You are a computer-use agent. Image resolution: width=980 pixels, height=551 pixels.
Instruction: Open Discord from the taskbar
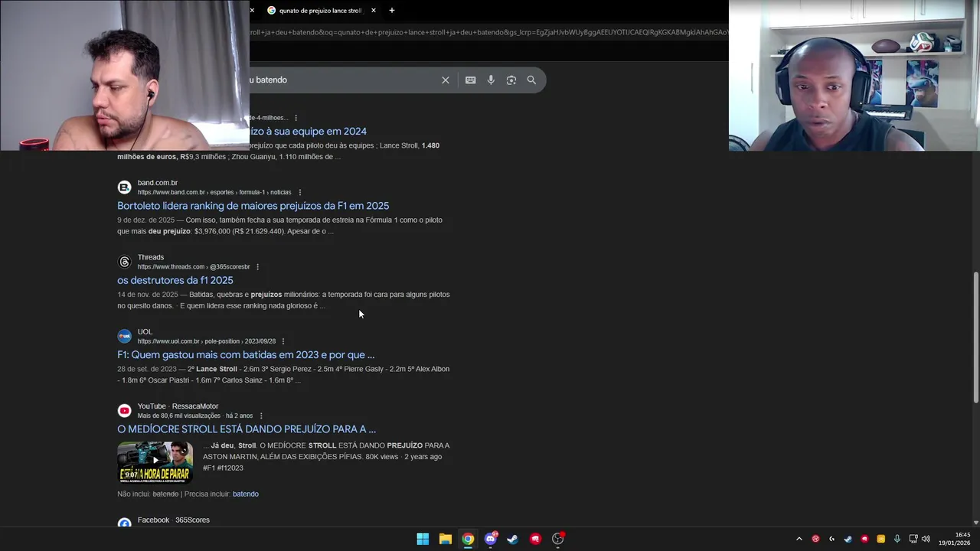click(x=491, y=539)
